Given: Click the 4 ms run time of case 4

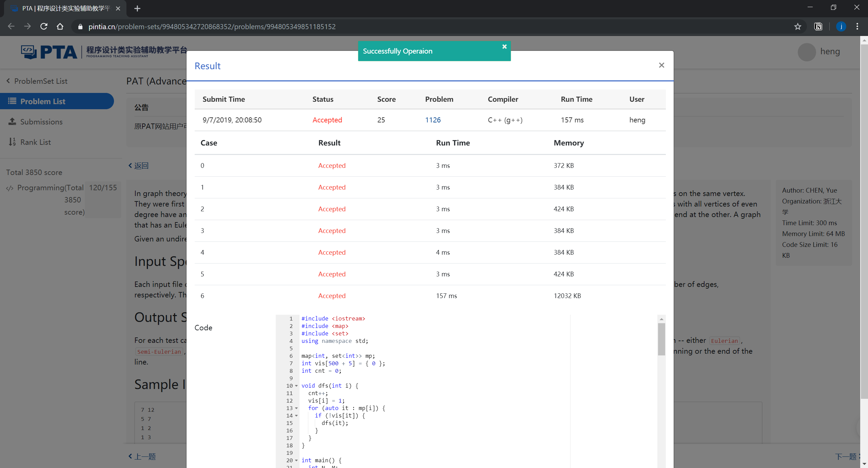Looking at the screenshot, I should tap(443, 252).
